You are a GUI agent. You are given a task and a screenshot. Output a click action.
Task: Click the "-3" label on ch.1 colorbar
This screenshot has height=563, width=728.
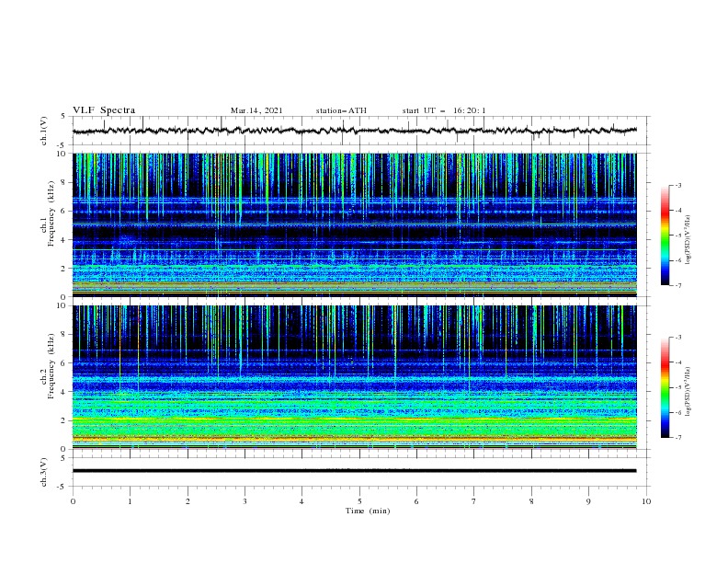[678, 185]
